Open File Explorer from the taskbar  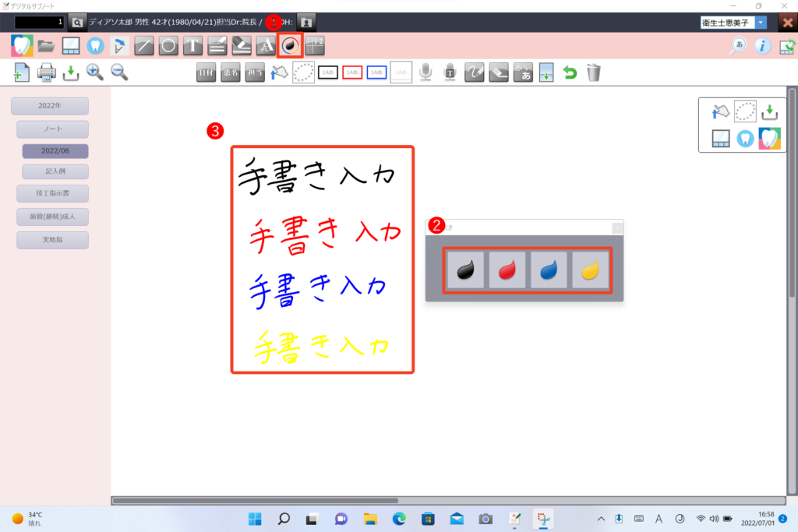coord(370,518)
